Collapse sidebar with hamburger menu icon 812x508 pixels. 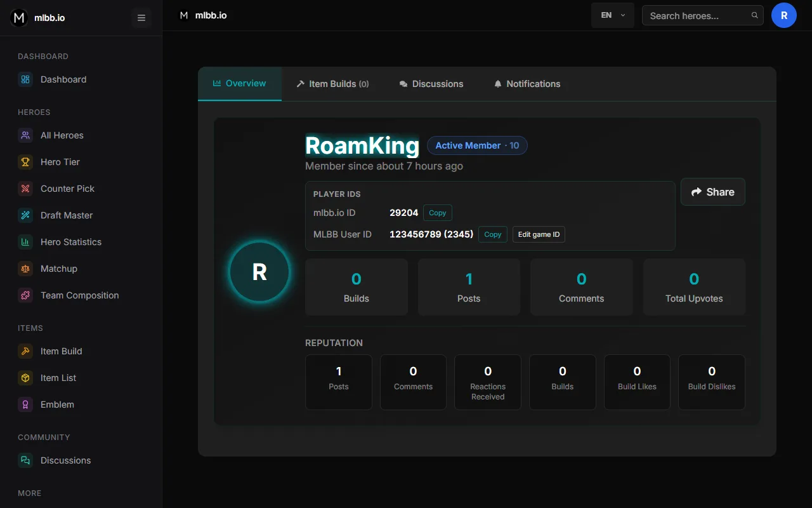[x=141, y=18]
